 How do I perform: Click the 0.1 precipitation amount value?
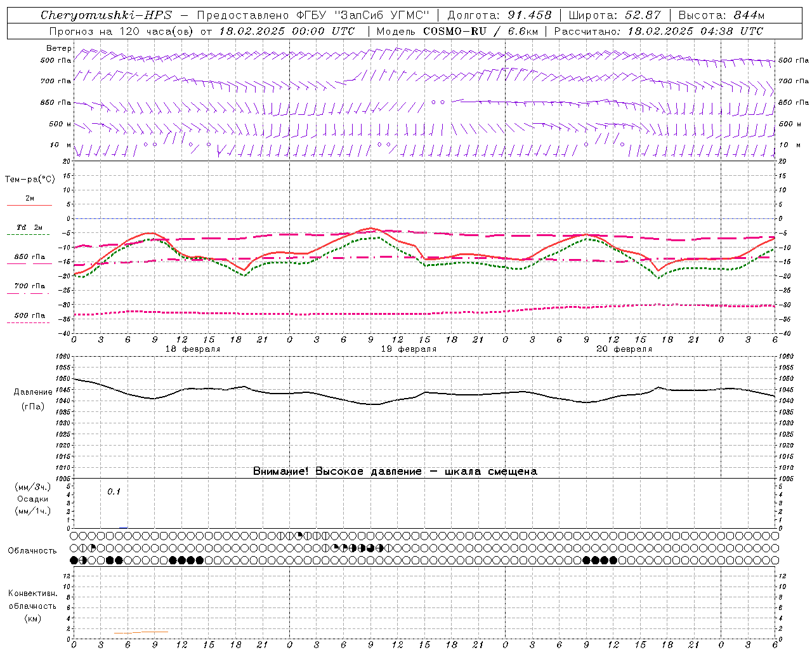coord(114,491)
